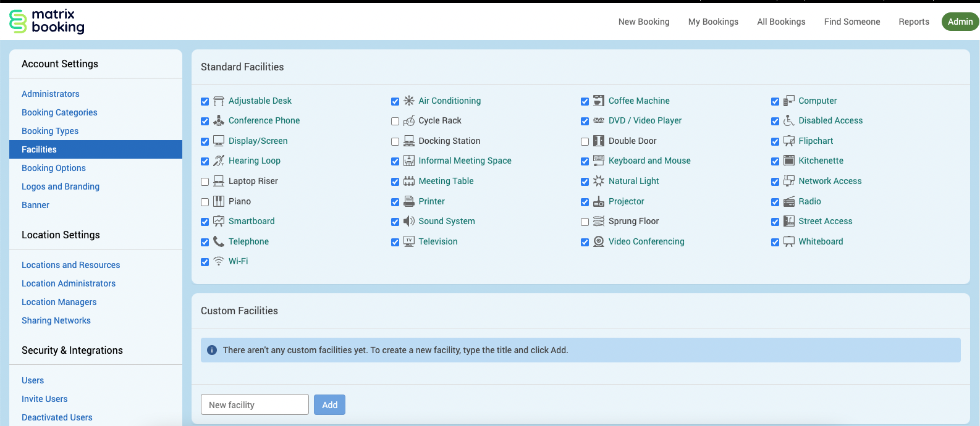Click the Coffee Machine icon
This screenshot has height=426, width=980.
[x=599, y=101]
